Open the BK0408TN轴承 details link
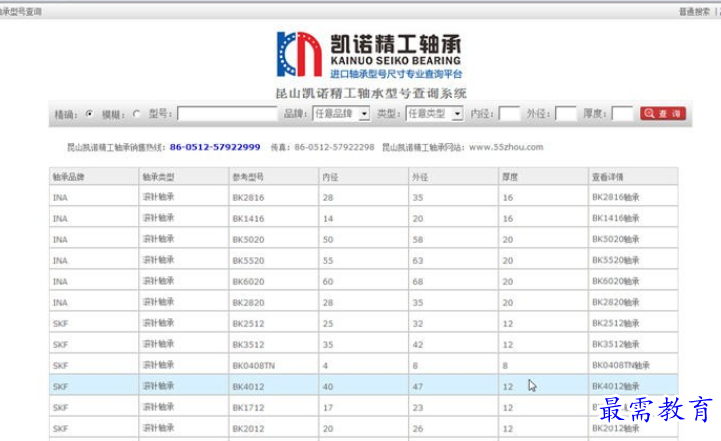The image size is (721, 441). coord(620,365)
